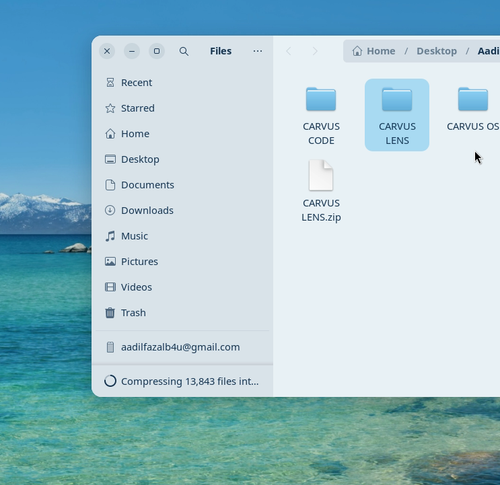Click the Videos film icon

110,287
